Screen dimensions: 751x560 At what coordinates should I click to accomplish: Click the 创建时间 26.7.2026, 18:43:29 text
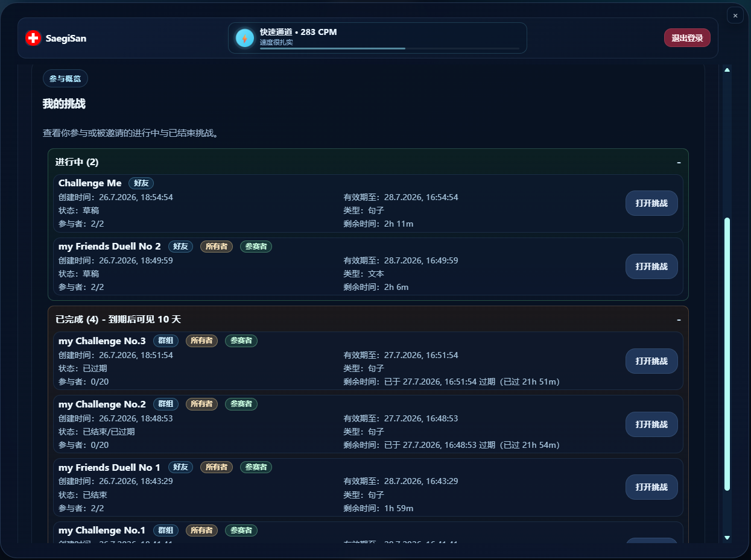click(x=116, y=481)
